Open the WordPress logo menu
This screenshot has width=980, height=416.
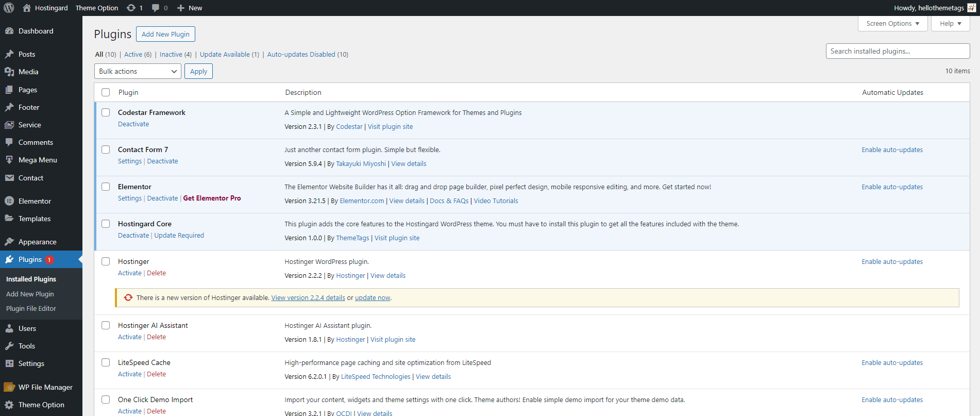(x=9, y=8)
